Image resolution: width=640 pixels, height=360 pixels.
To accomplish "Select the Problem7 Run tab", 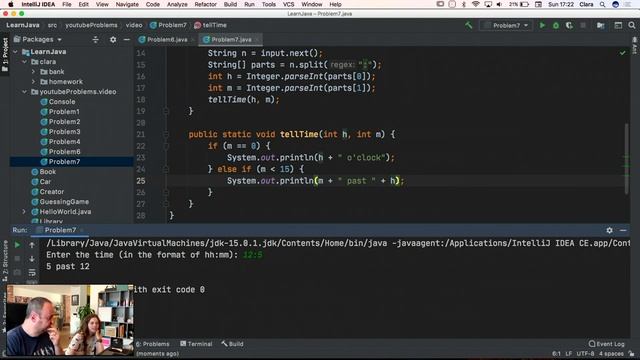I will (60, 230).
